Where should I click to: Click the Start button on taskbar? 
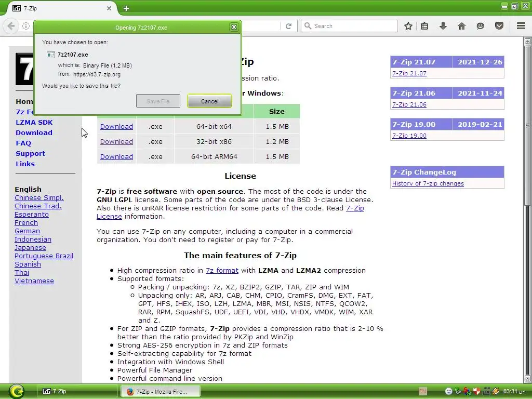(x=16, y=391)
